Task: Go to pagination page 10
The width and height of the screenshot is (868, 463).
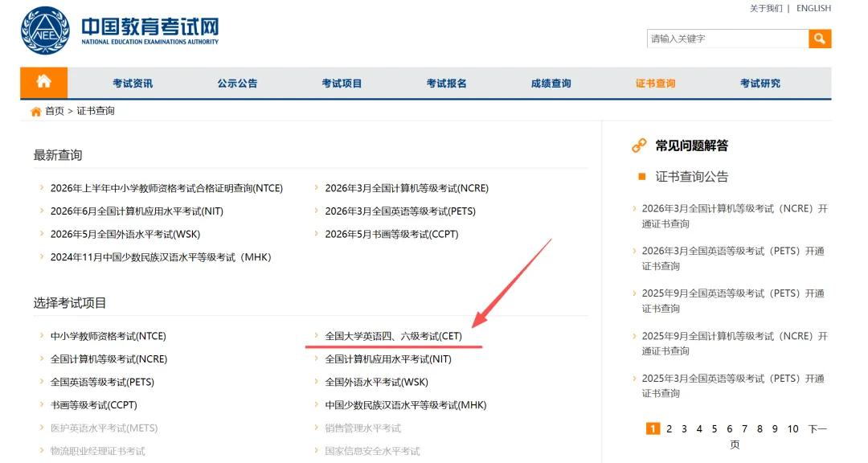Action: coord(793,428)
